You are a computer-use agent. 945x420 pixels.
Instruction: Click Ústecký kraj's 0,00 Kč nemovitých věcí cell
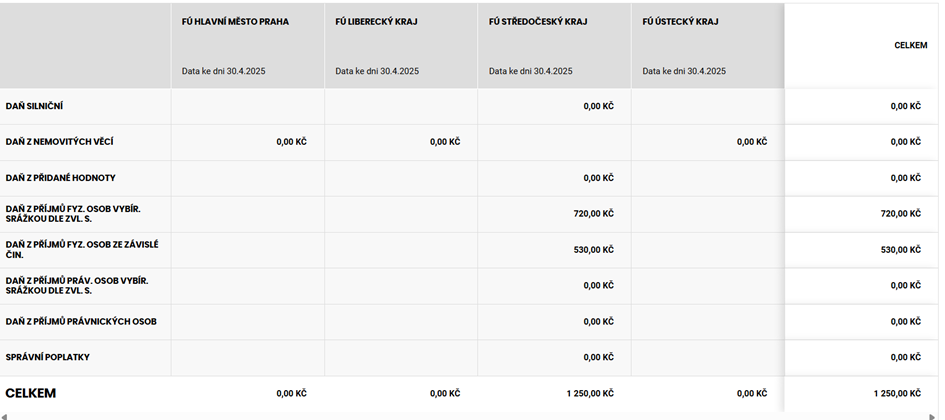(x=752, y=142)
